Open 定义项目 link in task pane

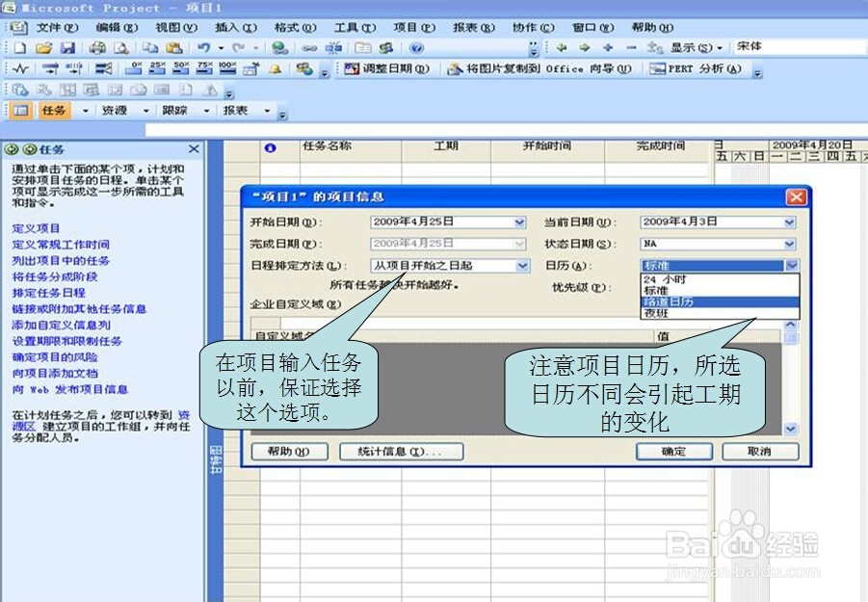(x=36, y=228)
